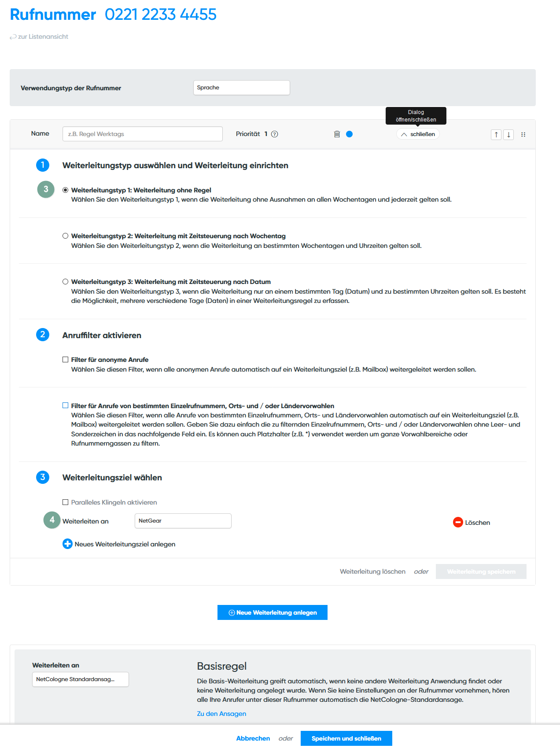The width and height of the screenshot is (560, 752).
Task: Click the drag handle dots icon
Action: 523,135
